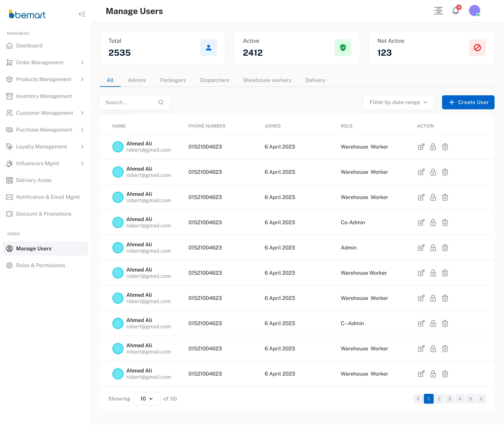Expand Order Management chevron
The image size is (504, 425).
pyautogui.click(x=82, y=63)
